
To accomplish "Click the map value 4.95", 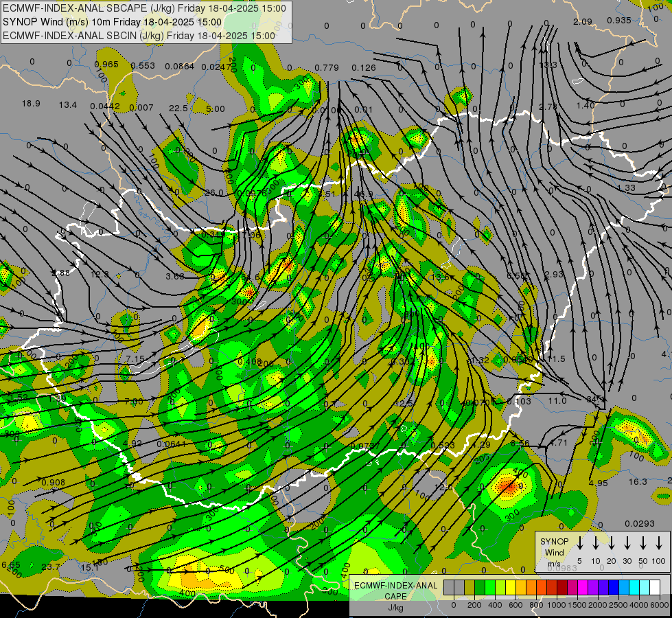I will pyautogui.click(x=599, y=483).
